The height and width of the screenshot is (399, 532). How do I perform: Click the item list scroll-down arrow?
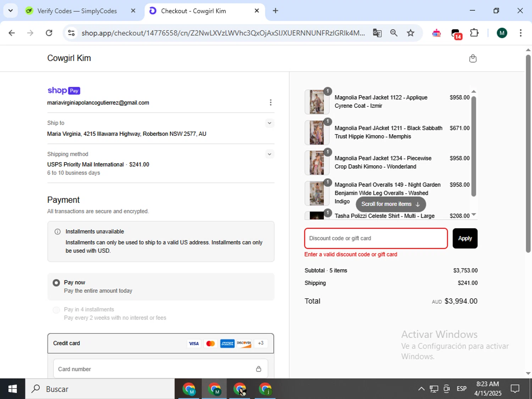[x=473, y=215]
